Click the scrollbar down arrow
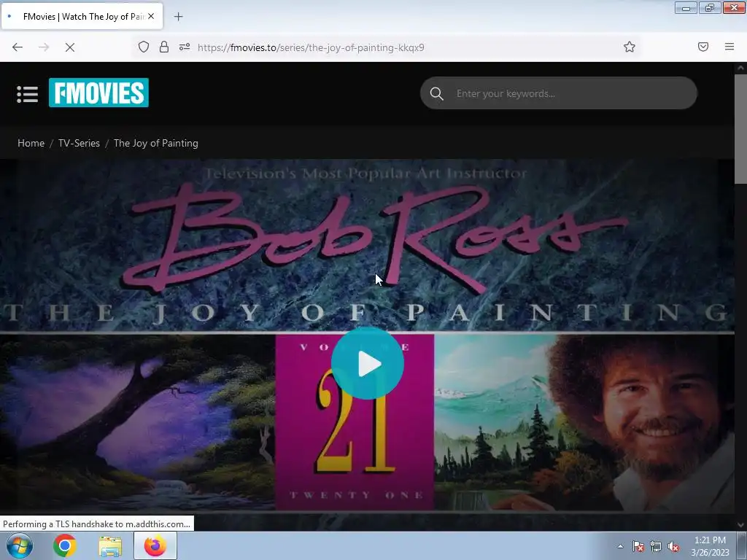Image resolution: width=747 pixels, height=560 pixels. [x=740, y=525]
